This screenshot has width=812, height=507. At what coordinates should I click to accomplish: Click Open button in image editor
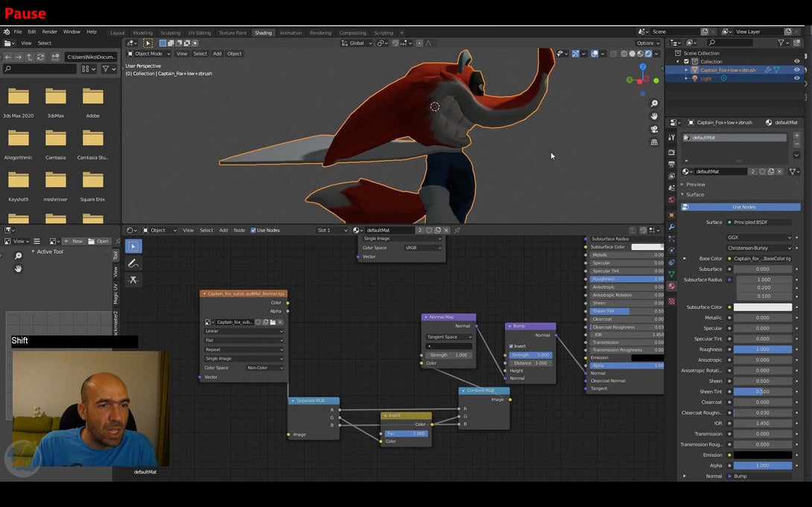pyautogui.click(x=98, y=241)
